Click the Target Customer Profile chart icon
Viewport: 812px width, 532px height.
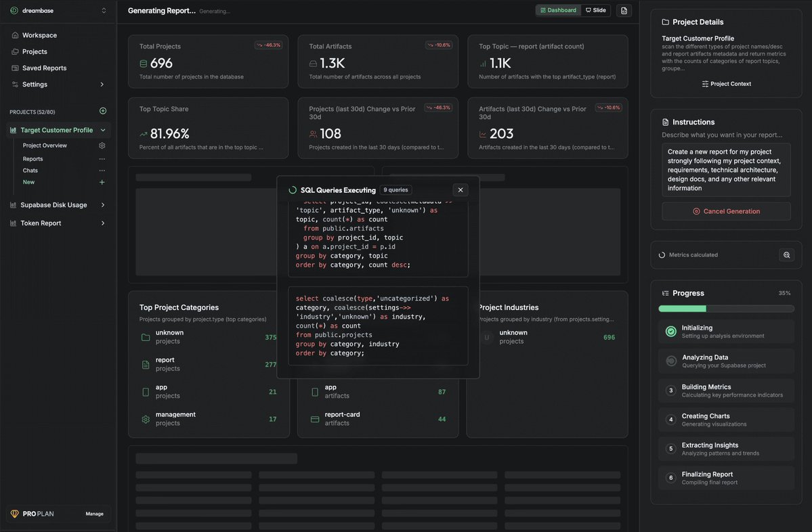(14, 130)
